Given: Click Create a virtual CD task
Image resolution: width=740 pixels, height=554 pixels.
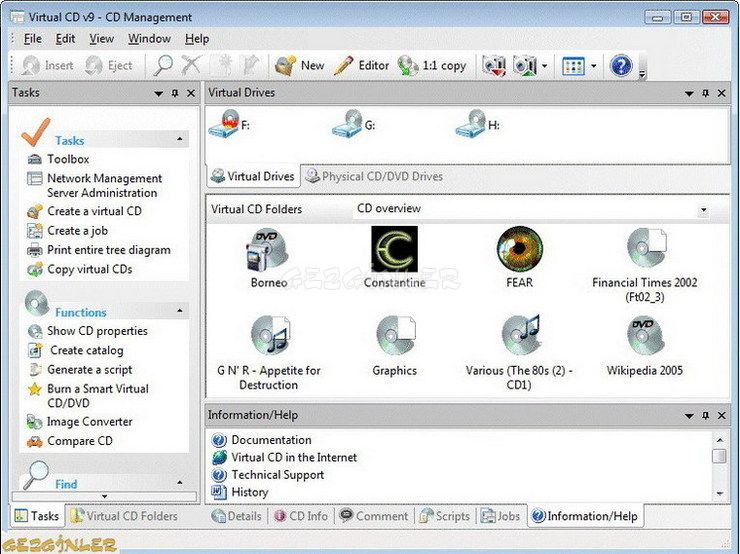Looking at the screenshot, I should click(84, 211).
